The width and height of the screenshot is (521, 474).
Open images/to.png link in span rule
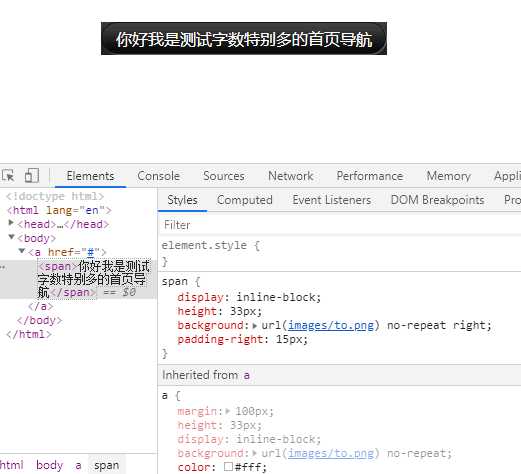coord(331,325)
